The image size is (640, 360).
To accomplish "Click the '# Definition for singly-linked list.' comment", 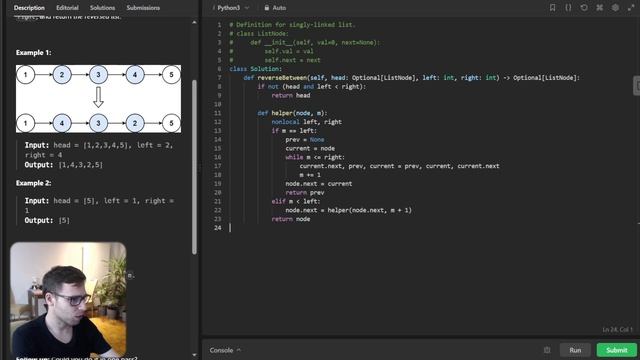I will click(292, 24).
